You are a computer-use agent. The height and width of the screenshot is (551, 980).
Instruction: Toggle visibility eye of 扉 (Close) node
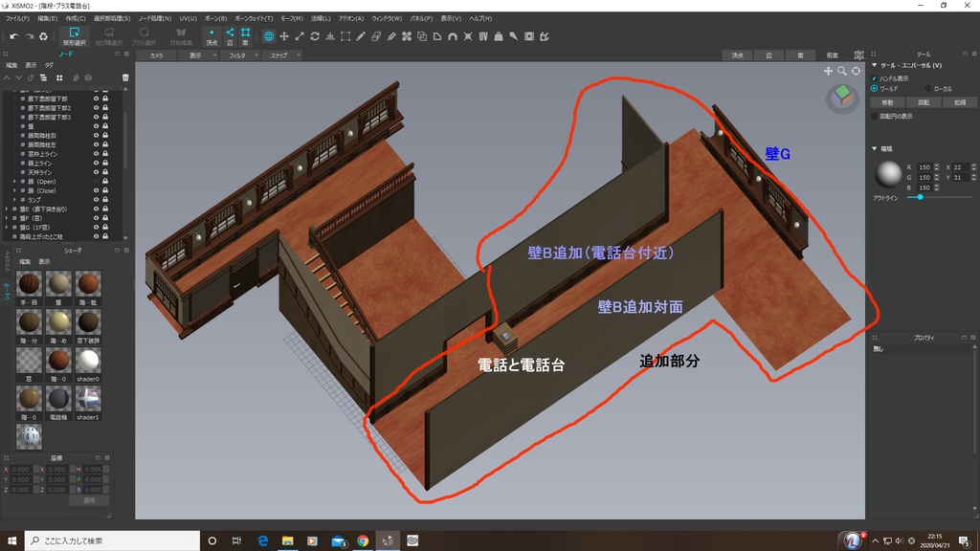97,190
